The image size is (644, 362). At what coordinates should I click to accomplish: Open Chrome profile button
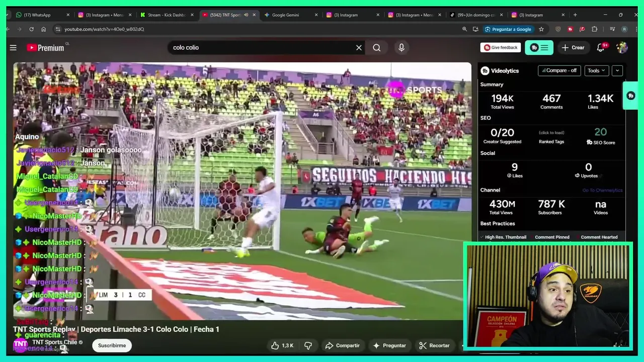(x=624, y=29)
